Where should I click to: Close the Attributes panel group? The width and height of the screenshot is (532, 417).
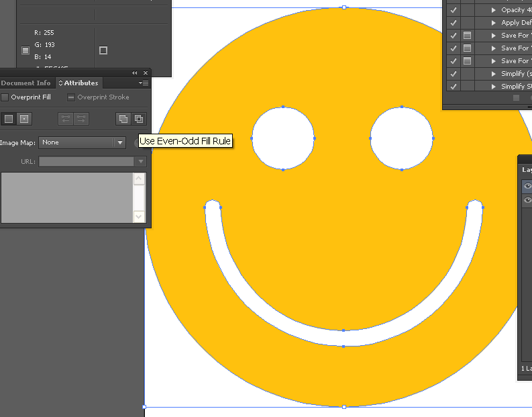tap(145, 73)
